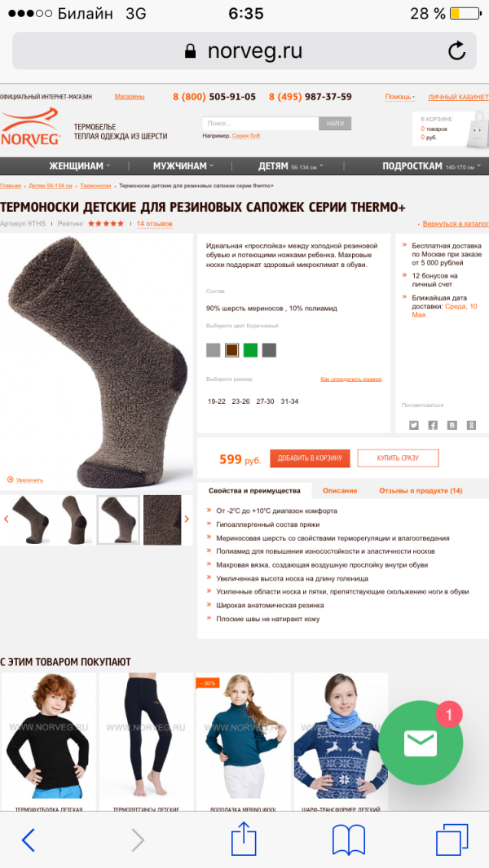Screen dimensions: 489x868
Task: Share product on Facebook
Action: pos(433,425)
